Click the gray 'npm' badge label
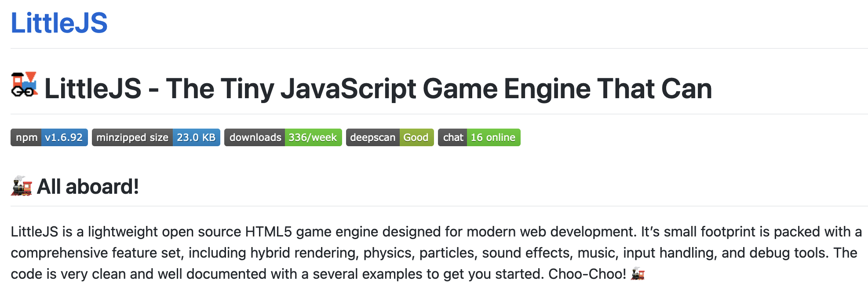868x288 pixels. pos(26,137)
